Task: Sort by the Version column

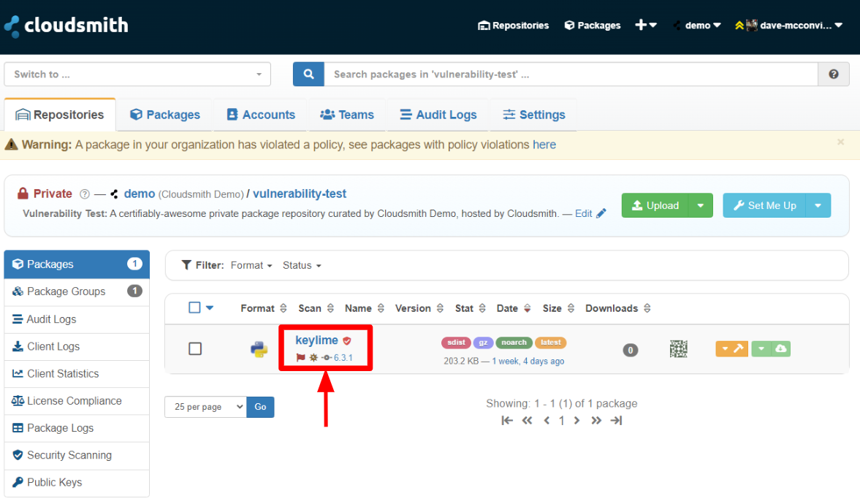Action: [x=419, y=308]
